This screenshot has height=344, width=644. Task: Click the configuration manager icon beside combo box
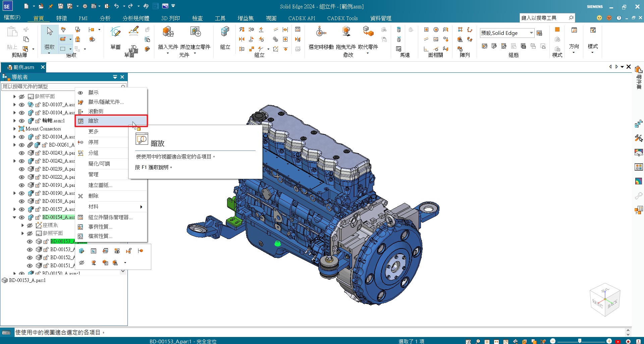[x=539, y=33]
